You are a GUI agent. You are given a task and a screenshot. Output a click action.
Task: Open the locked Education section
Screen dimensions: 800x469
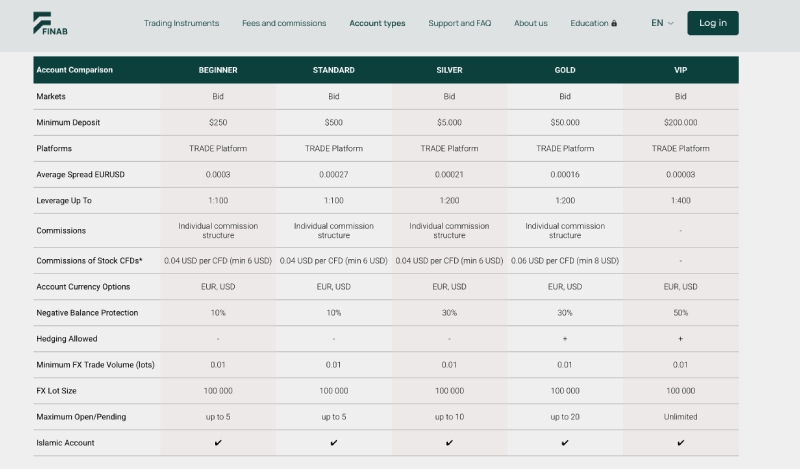(593, 23)
